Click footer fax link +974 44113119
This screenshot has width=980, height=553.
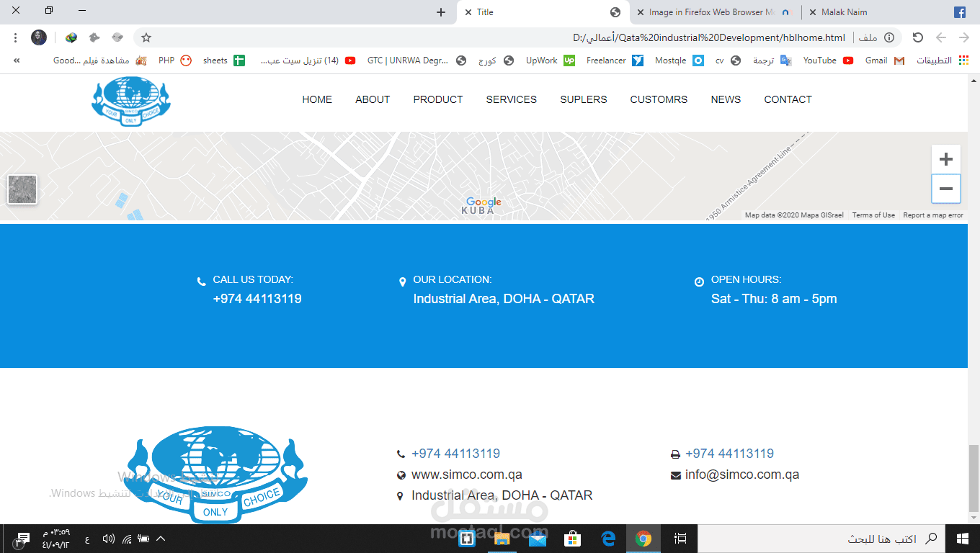(x=729, y=454)
